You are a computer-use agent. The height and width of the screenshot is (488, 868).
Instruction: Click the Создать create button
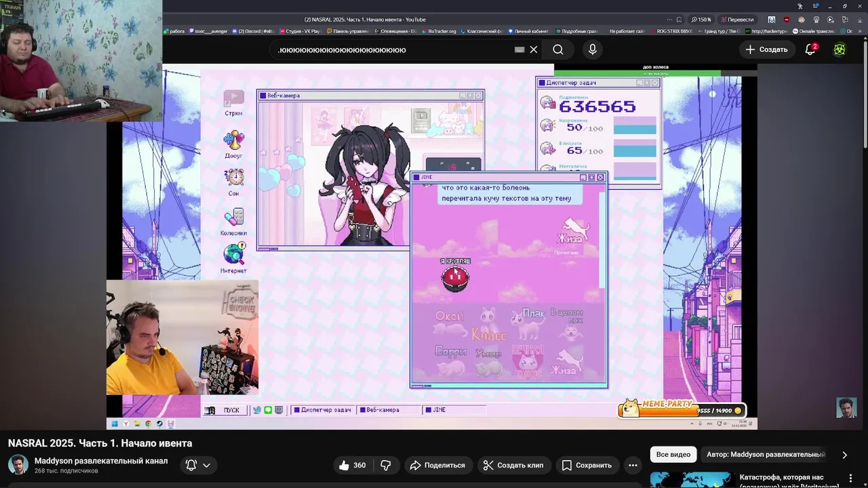coord(766,49)
